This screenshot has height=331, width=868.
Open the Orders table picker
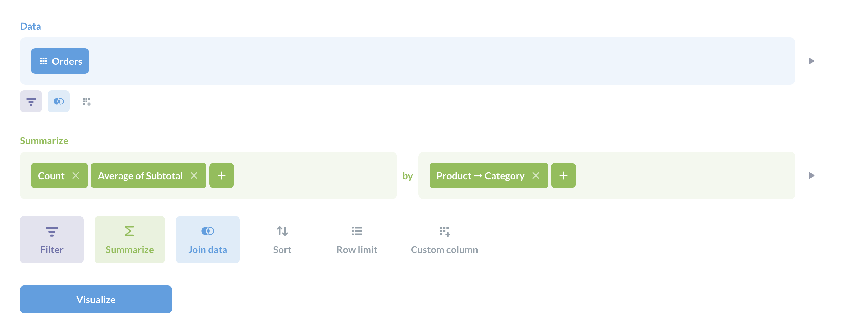60,61
